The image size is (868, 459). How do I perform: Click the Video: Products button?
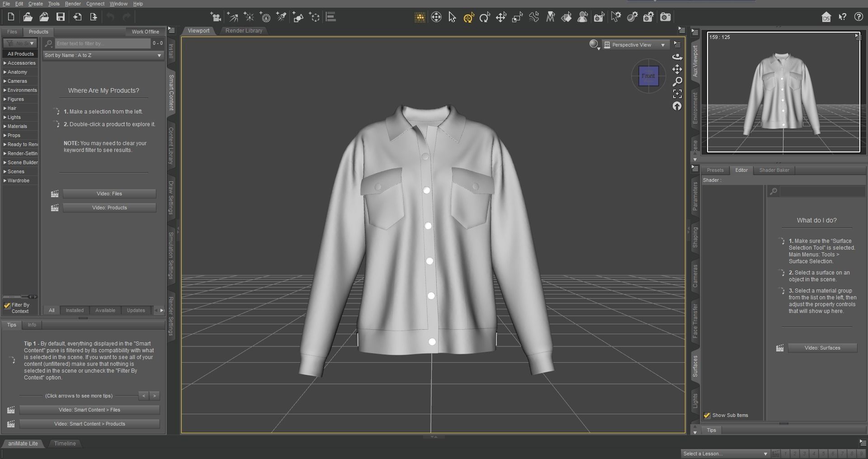point(109,208)
